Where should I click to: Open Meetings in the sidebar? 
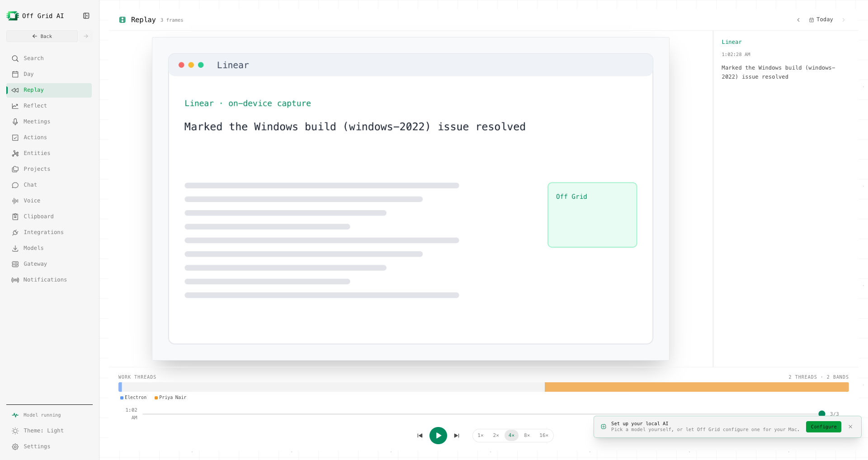tap(49, 122)
